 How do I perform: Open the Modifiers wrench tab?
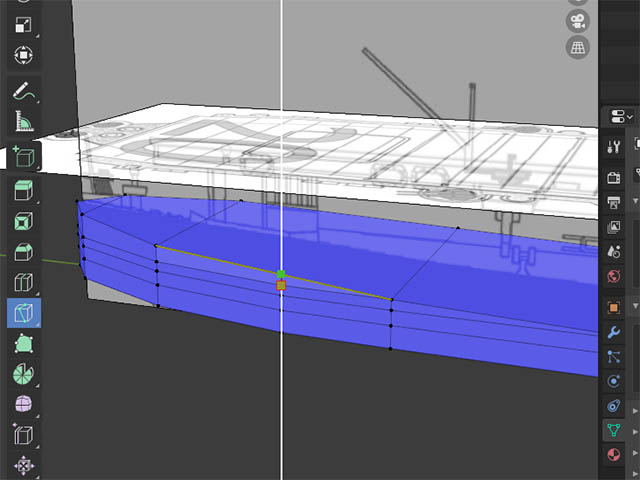coord(613,332)
